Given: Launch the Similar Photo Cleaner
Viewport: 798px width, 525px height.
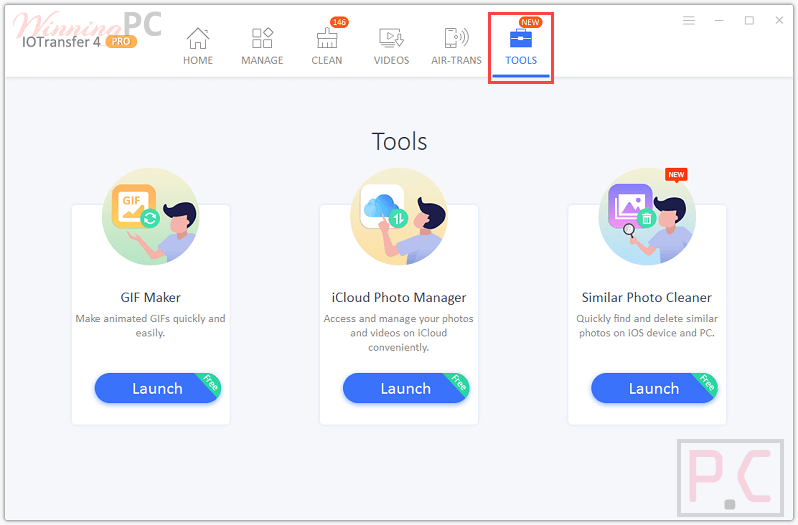Looking at the screenshot, I should 654,388.
